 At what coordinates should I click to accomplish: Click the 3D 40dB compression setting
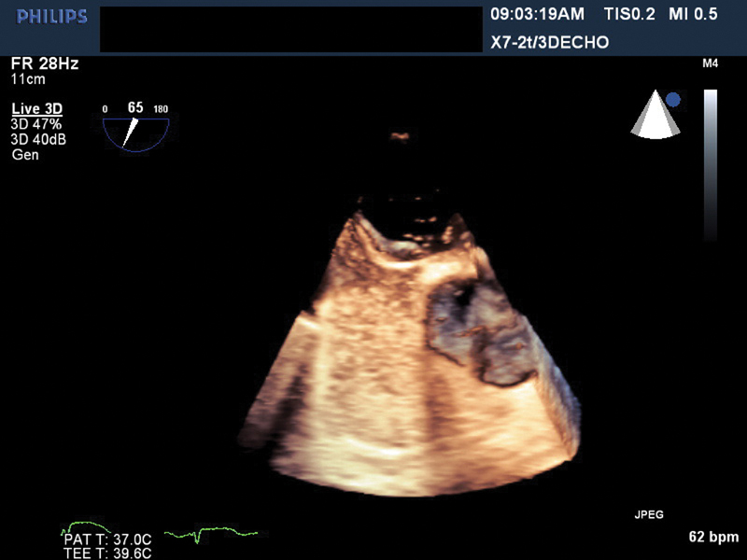[38, 140]
